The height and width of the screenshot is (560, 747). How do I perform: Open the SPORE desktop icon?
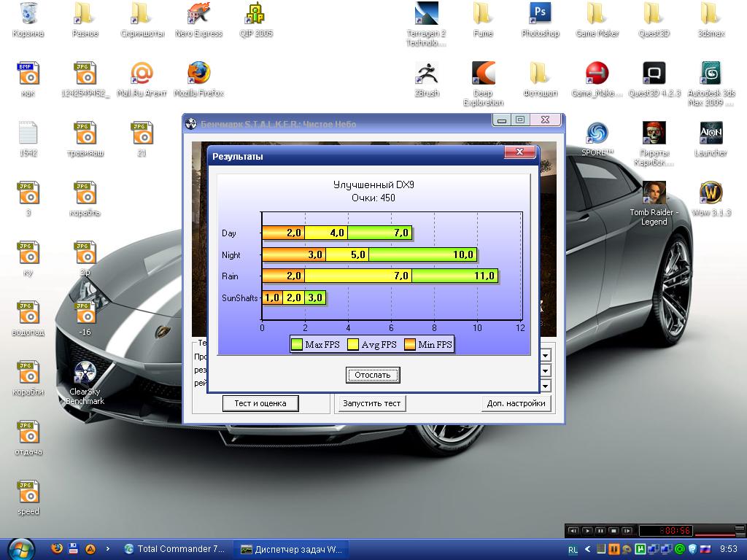tap(597, 134)
